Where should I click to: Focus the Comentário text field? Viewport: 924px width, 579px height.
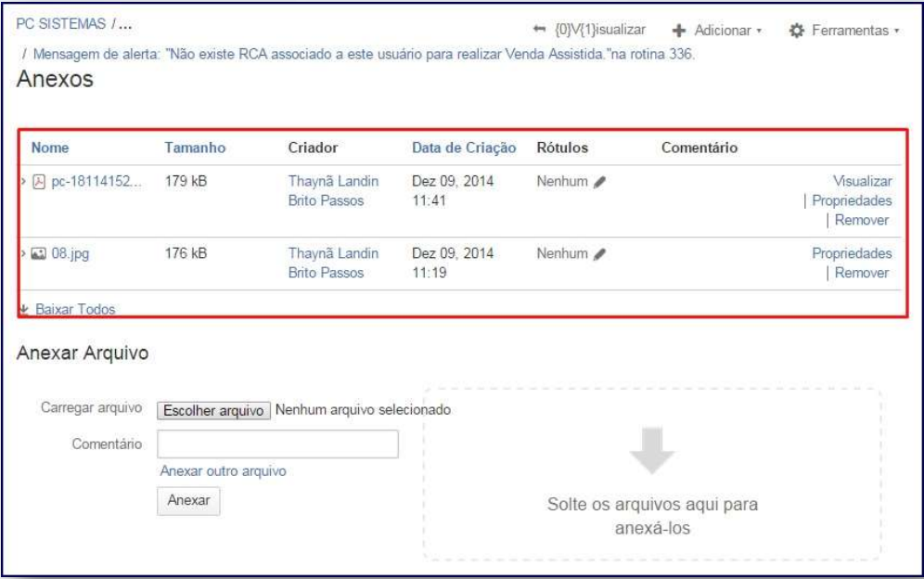pyautogui.click(x=277, y=444)
